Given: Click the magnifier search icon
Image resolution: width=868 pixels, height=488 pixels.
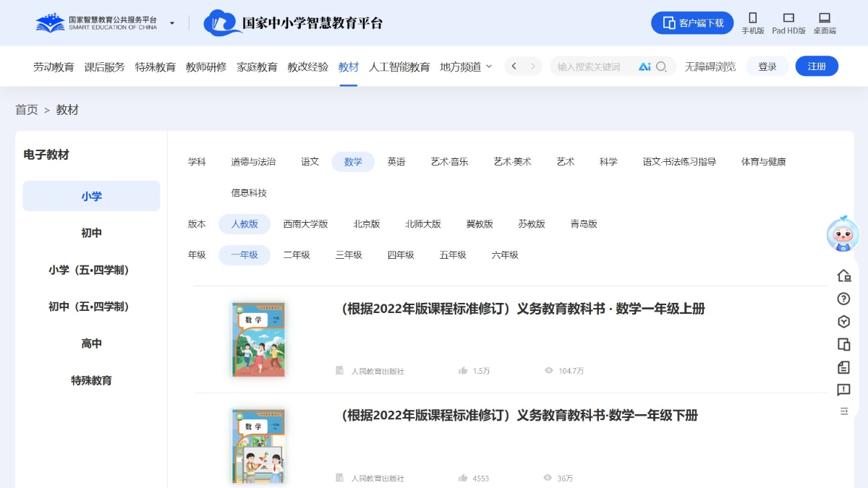Looking at the screenshot, I should pyautogui.click(x=661, y=67).
